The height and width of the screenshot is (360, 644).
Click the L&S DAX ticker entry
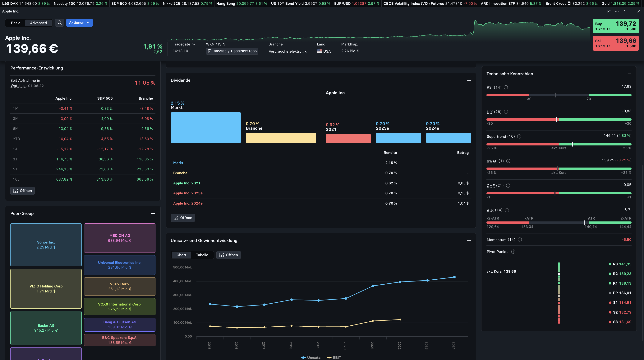26,3
